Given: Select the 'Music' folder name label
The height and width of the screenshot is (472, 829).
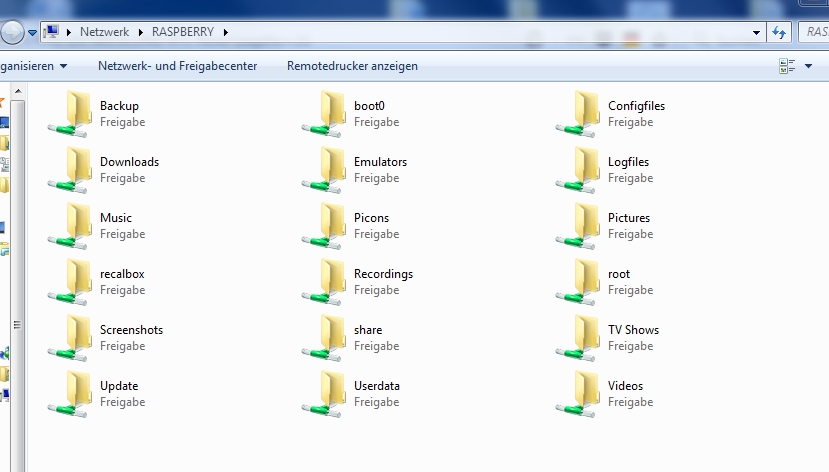Looking at the screenshot, I should [116, 218].
